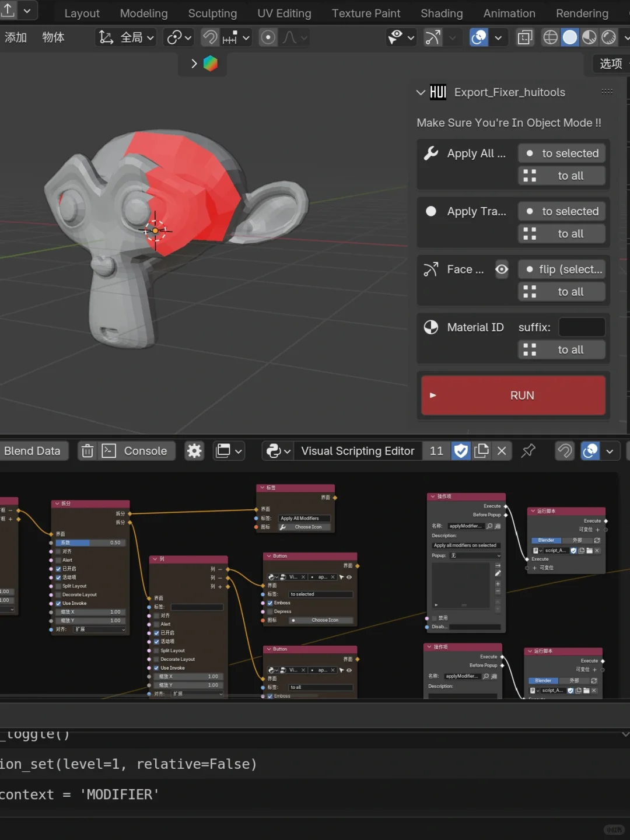630x840 pixels.
Task: Duplicate the node tree copy icon
Action: 481,451
